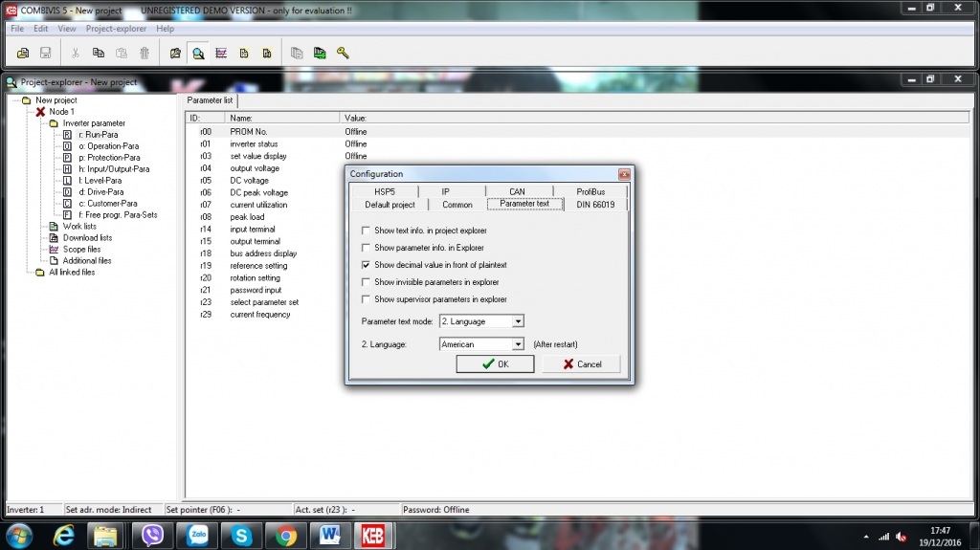The image size is (980, 550).
Task: Open the Project-explorer menu
Action: coord(116,29)
